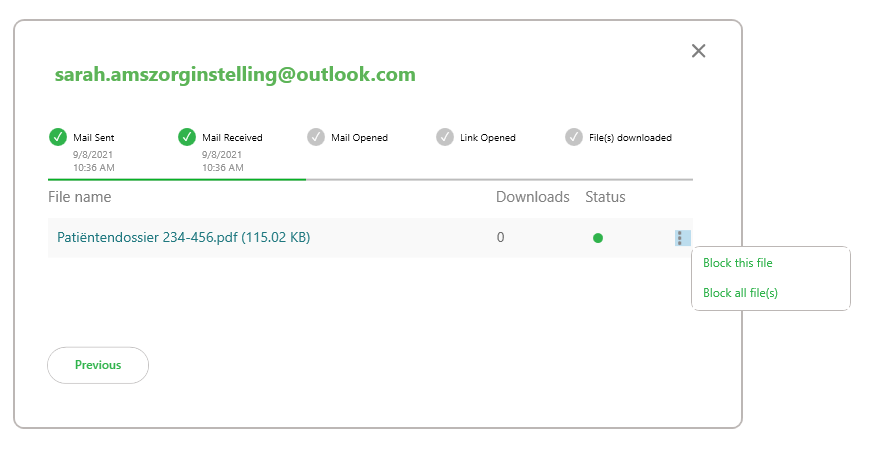Select Block all file(s) option
Viewport: 886px width, 465px height.
tap(740, 293)
